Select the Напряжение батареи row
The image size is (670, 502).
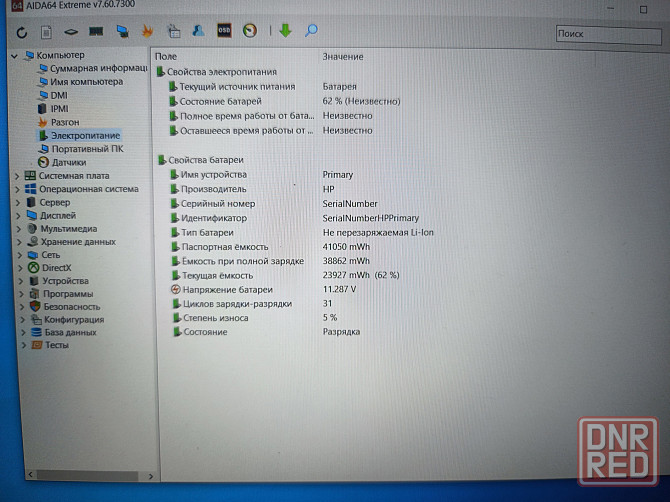[264, 289]
